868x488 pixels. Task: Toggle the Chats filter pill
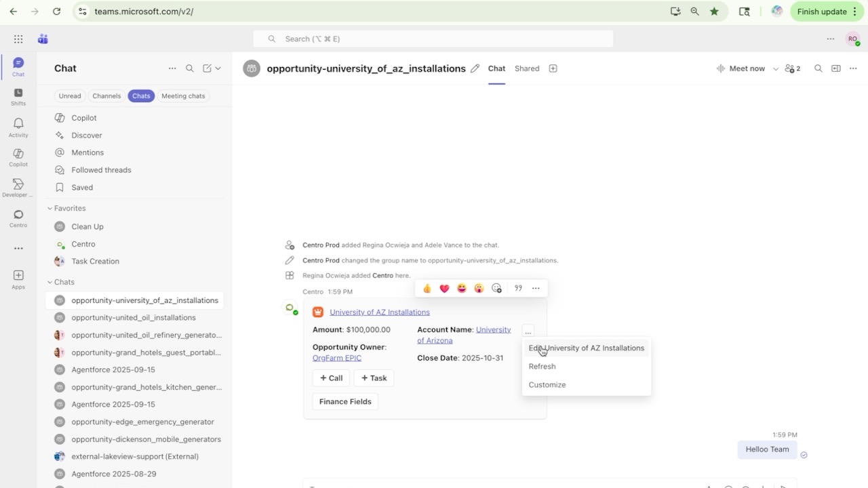tap(141, 96)
